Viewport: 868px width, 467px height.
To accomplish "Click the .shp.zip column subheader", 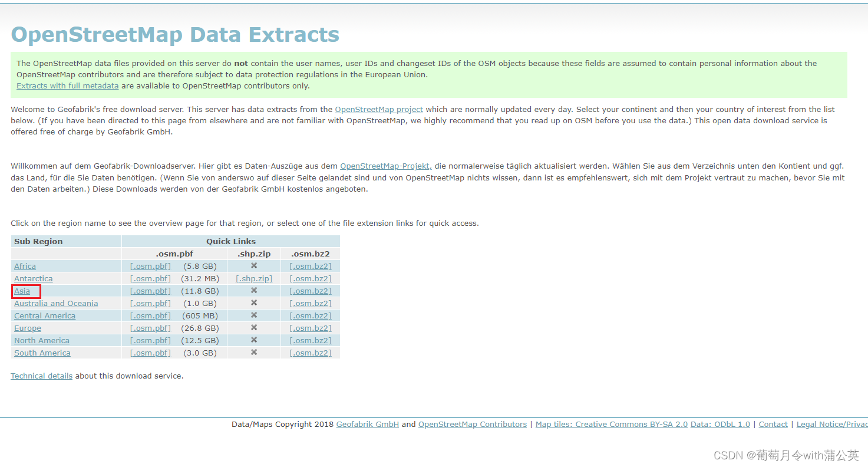I will (x=254, y=254).
